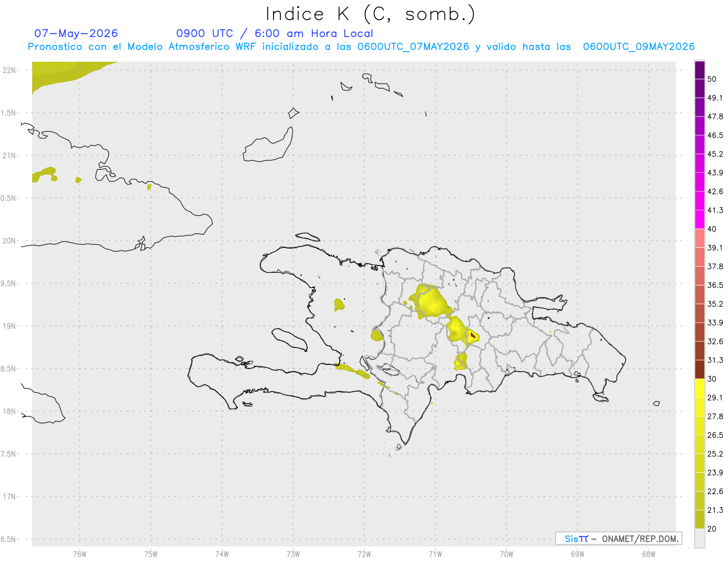The width and height of the screenshot is (728, 562).
Task: Select the light gray swatch below 20
Action: click(699, 538)
